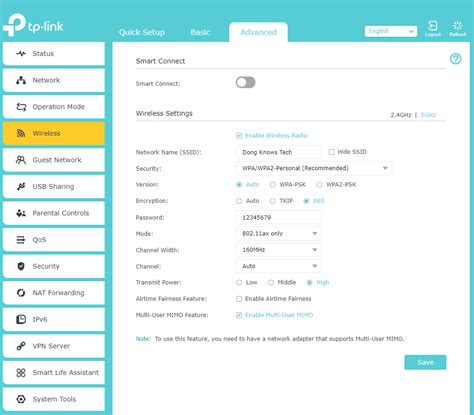Open the NAT Forwarding menu item
The width and height of the screenshot is (474, 415).
pyautogui.click(x=54, y=293)
